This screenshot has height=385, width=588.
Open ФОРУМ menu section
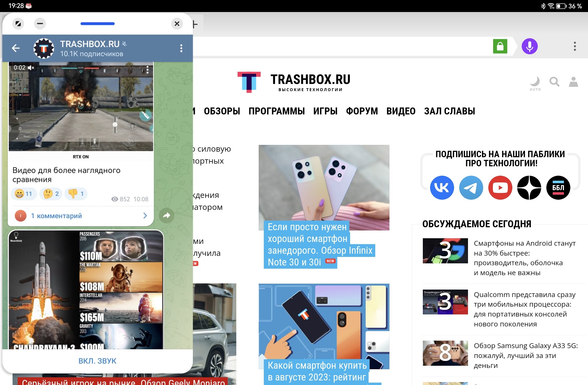(362, 111)
